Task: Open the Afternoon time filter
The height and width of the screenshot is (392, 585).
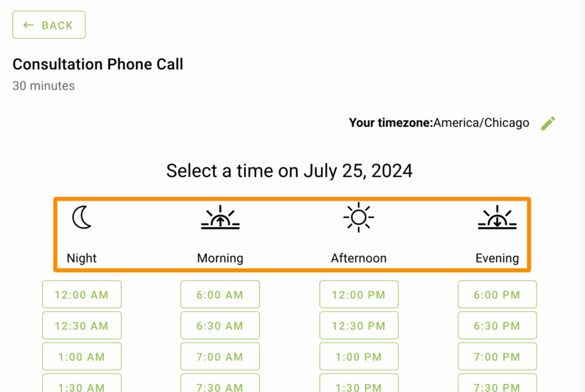Action: pos(358,234)
